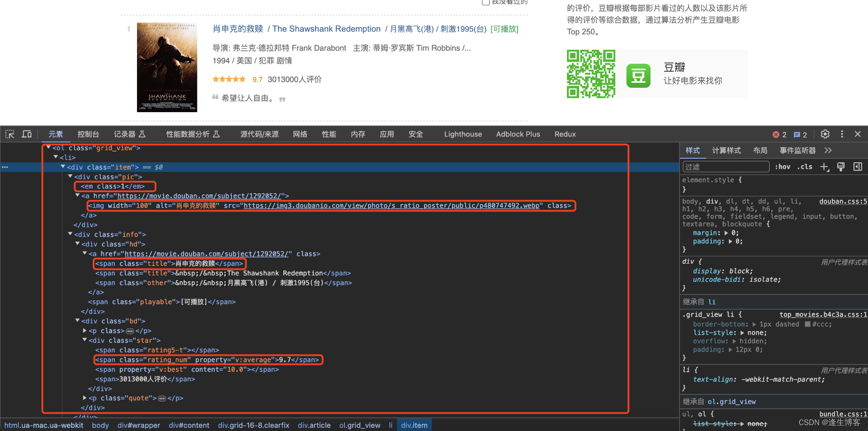Click the poster image src URL
The image size is (868, 431).
[392, 205]
